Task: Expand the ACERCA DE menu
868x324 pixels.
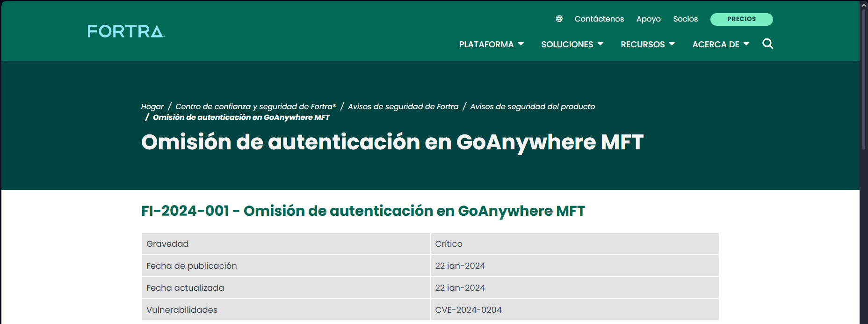Action: (x=720, y=44)
